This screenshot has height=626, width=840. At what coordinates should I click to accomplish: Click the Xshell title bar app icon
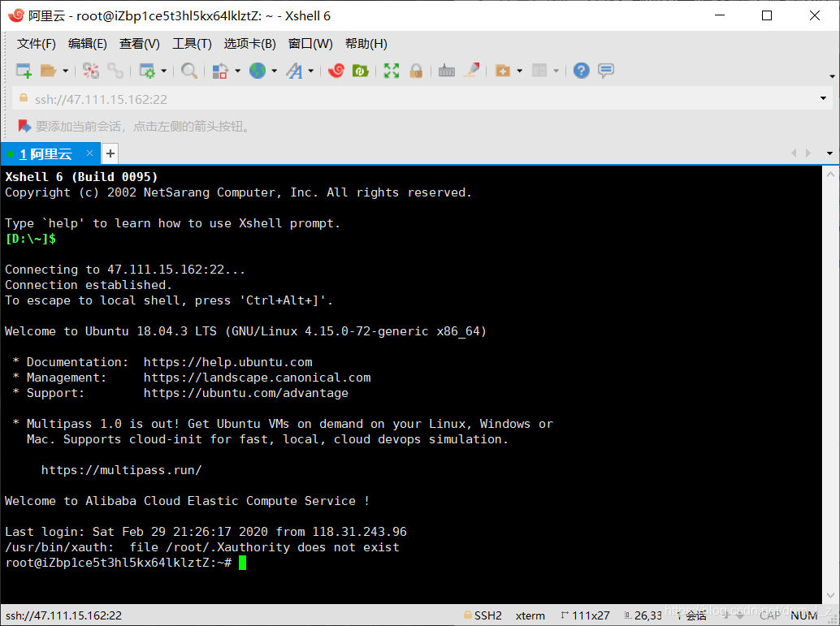pyautogui.click(x=16, y=15)
